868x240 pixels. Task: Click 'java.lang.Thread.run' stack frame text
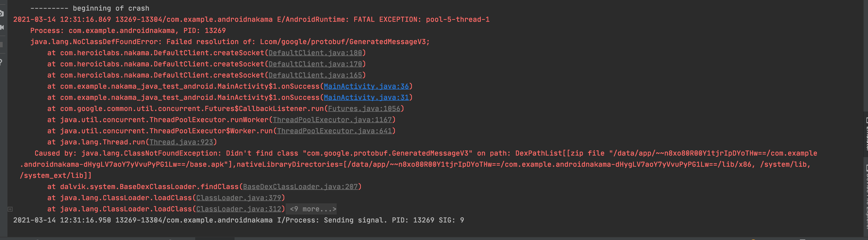click(102, 142)
